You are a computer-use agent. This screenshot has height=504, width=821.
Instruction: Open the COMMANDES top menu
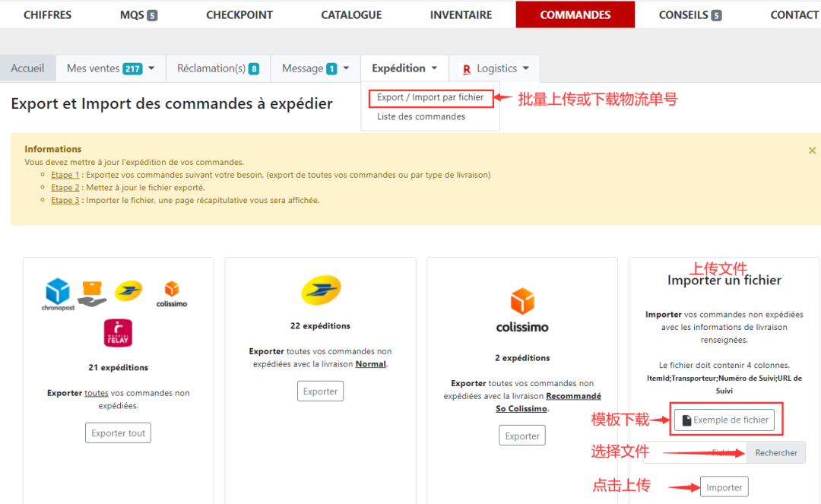tap(575, 14)
